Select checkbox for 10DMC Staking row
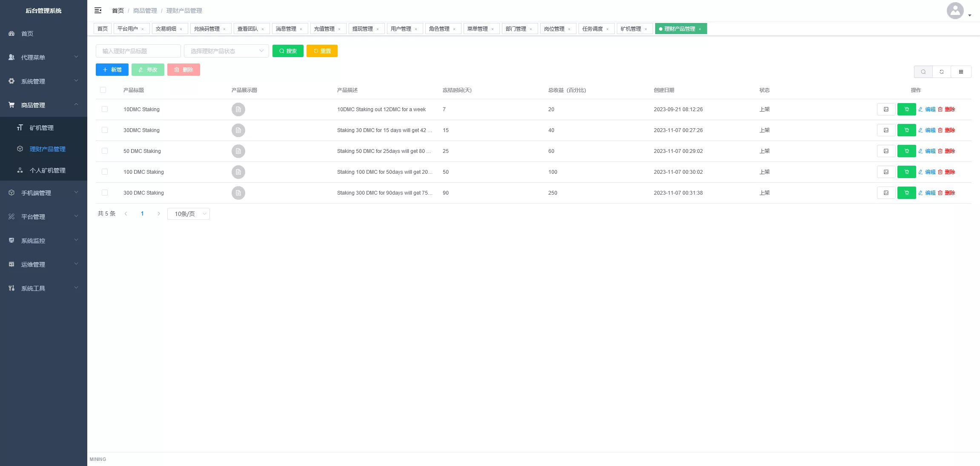Viewport: 980px width, 466px height. coord(105,109)
